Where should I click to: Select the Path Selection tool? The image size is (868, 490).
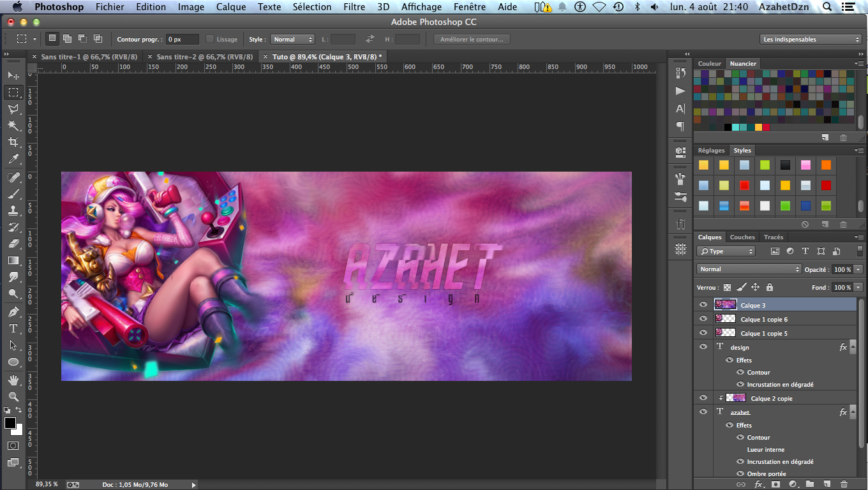coord(13,345)
